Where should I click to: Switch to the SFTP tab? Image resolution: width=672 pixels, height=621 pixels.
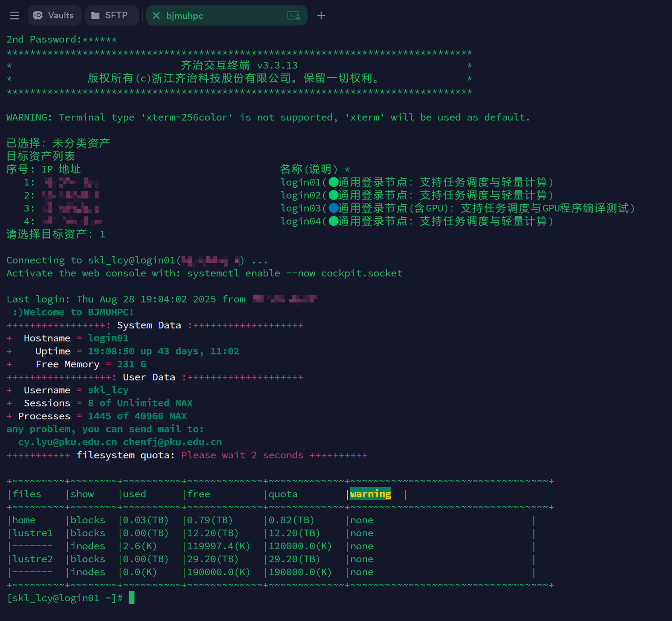(112, 16)
